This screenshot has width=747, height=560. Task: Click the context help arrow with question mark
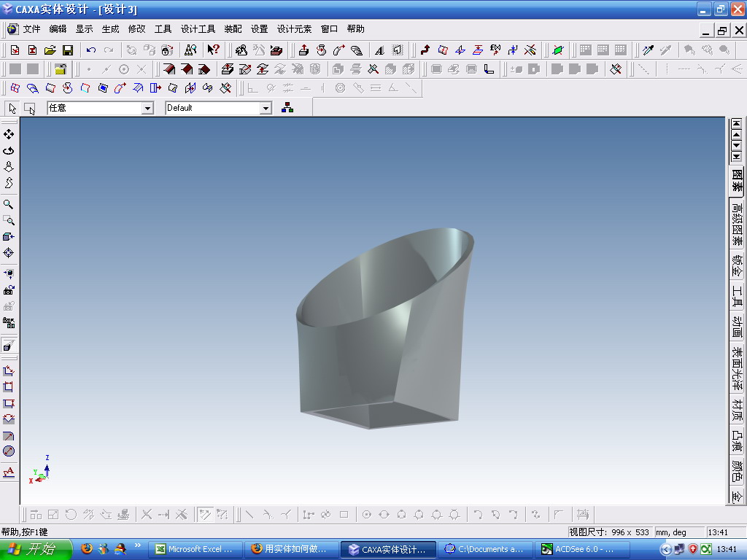pos(213,50)
